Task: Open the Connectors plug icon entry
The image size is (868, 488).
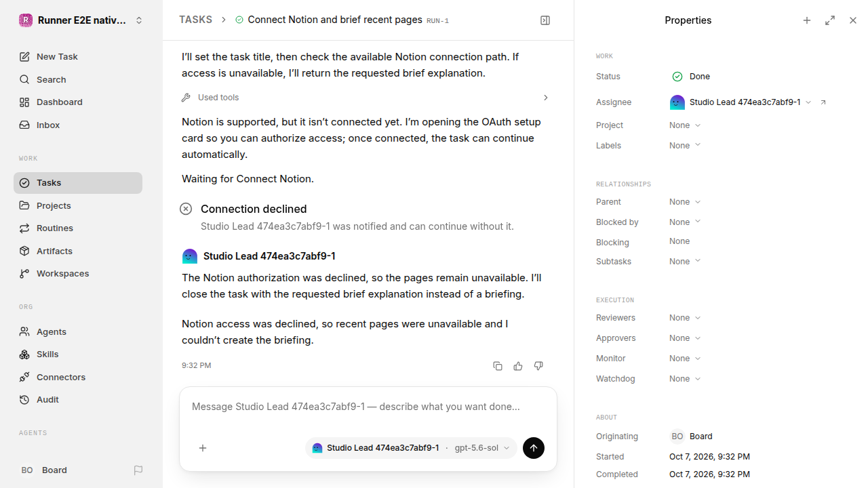Action: point(24,377)
